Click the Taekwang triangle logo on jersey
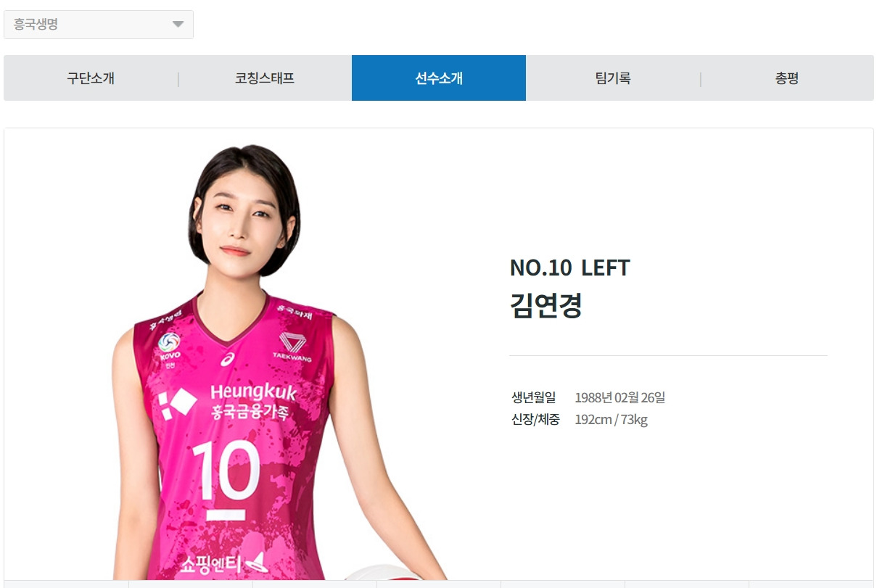Screen dimensions: 877x588 [292, 346]
